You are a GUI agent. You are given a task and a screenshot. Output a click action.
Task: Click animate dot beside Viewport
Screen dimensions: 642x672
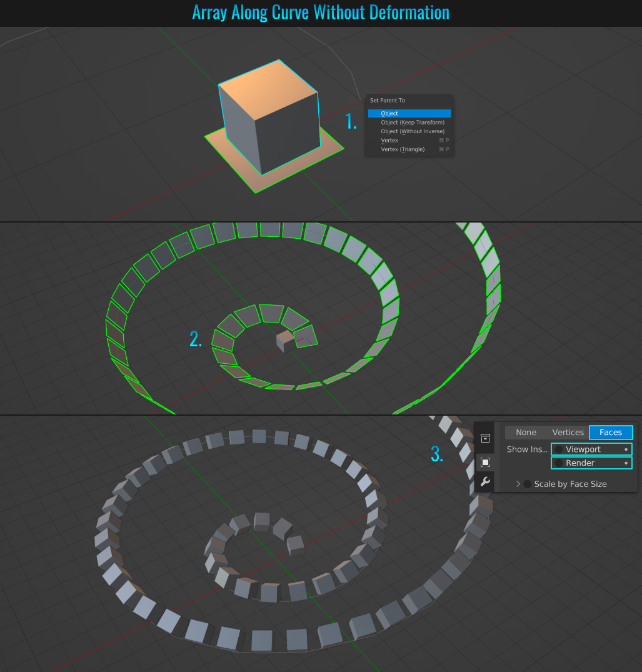626,449
